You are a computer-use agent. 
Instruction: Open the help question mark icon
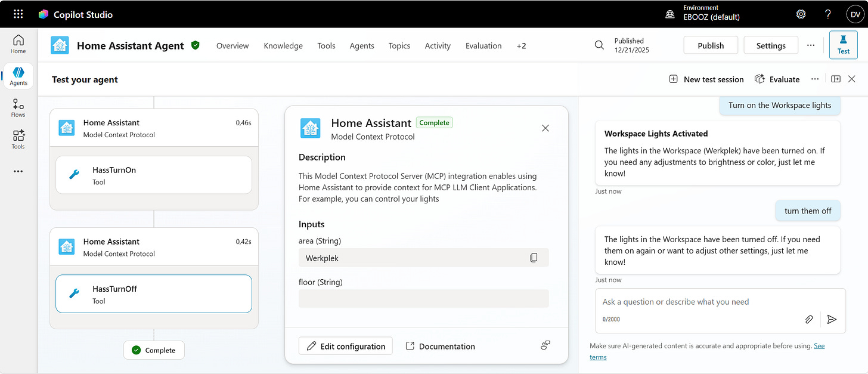tap(827, 14)
